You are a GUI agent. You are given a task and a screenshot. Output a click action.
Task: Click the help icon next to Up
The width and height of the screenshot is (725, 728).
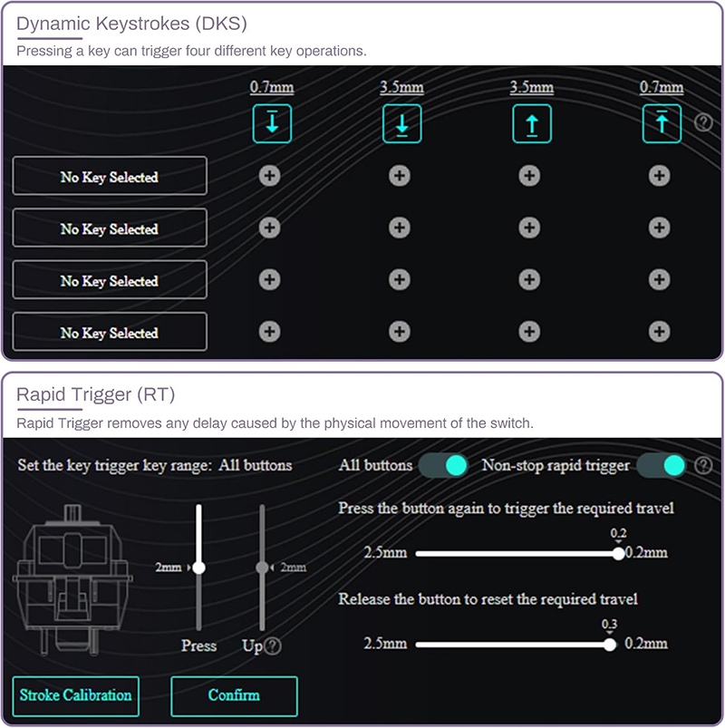tap(273, 645)
